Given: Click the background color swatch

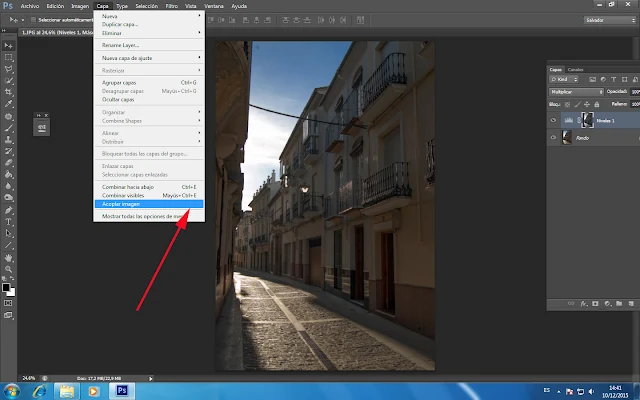Looking at the screenshot, I should 12,293.
